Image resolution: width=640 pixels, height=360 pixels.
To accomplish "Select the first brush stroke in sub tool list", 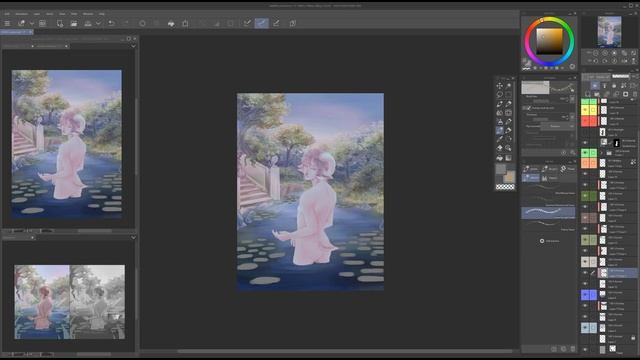I will (x=548, y=188).
